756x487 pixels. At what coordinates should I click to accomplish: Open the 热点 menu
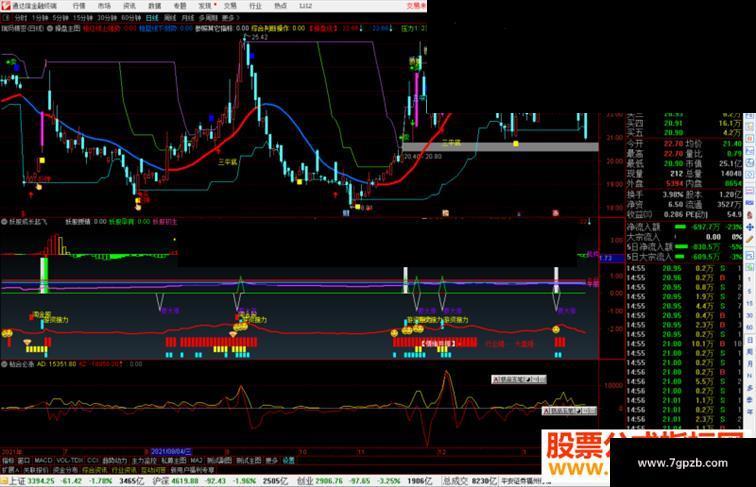pyautogui.click(x=281, y=6)
